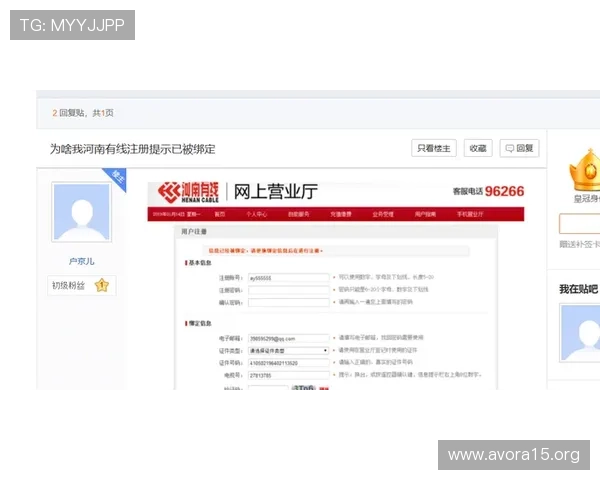Open the username link 户京儿
Viewport: 600px width, 480px height.
(x=82, y=261)
